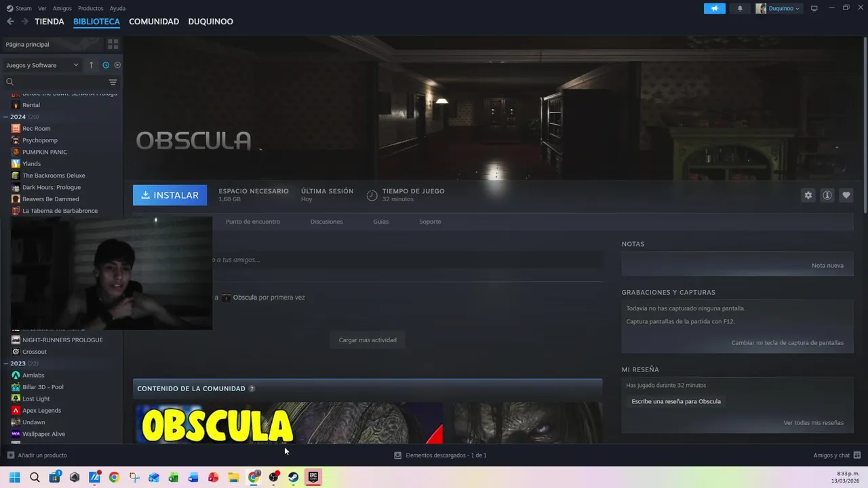The height and width of the screenshot is (488, 868).
Task: Select Undawn in library
Action: (33, 422)
